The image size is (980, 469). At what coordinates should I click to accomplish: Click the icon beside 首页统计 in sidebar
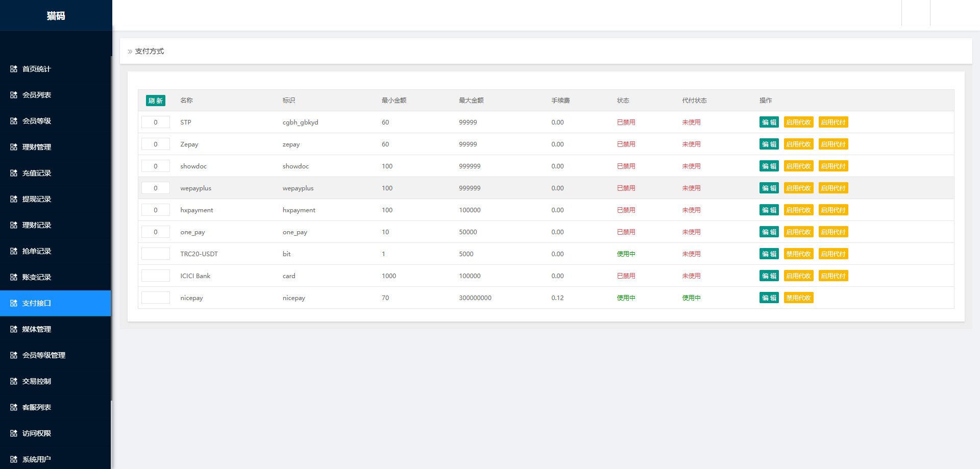tap(14, 69)
